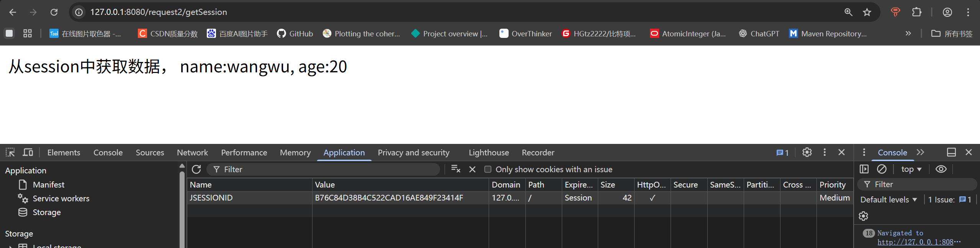The width and height of the screenshot is (980, 248).
Task: Open the drawer three-dot menu beside Console
Action: pos(864,152)
